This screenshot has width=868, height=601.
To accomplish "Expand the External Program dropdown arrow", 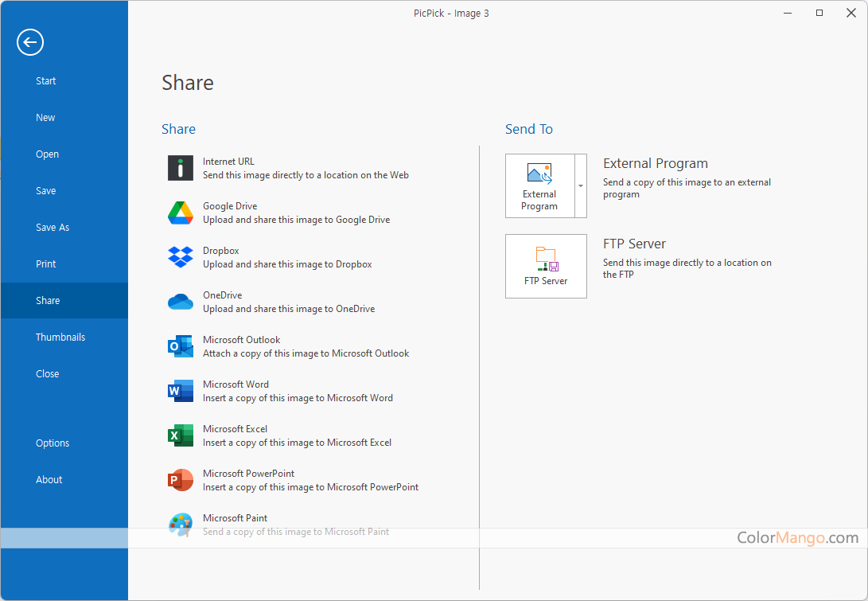I will [581, 186].
